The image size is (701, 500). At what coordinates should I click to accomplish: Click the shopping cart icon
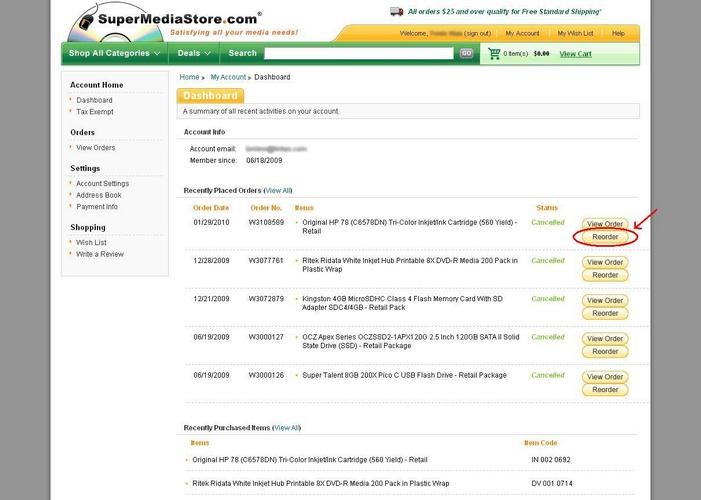pos(494,54)
